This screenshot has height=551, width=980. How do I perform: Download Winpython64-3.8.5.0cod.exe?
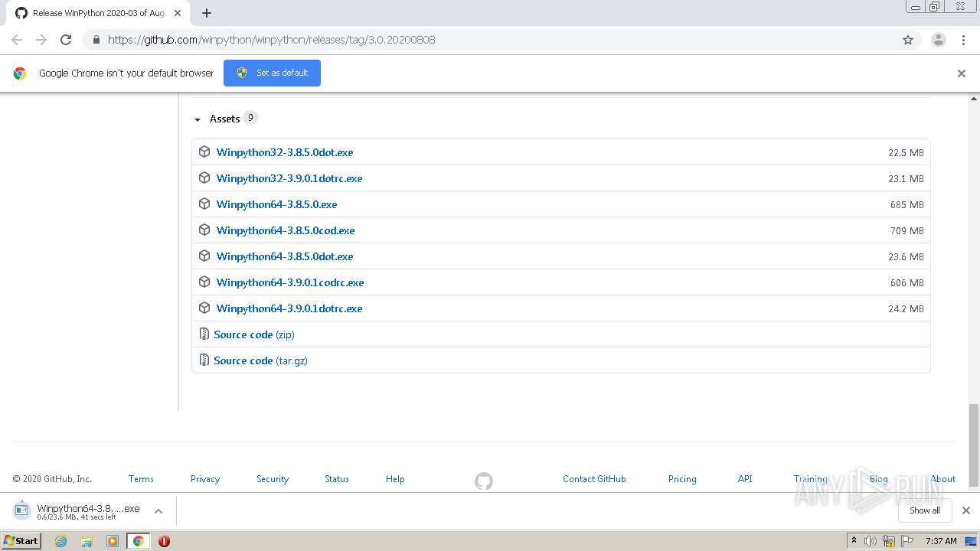tap(286, 230)
